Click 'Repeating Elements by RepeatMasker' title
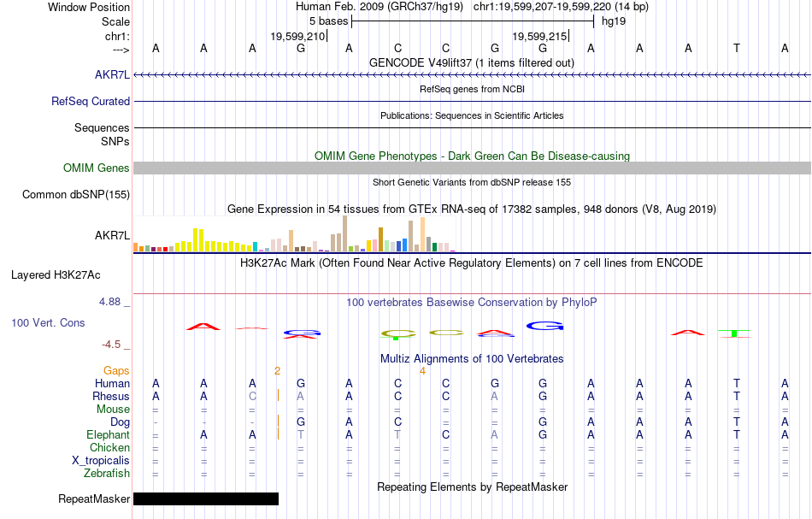The height and width of the screenshot is (519, 812). (x=473, y=487)
